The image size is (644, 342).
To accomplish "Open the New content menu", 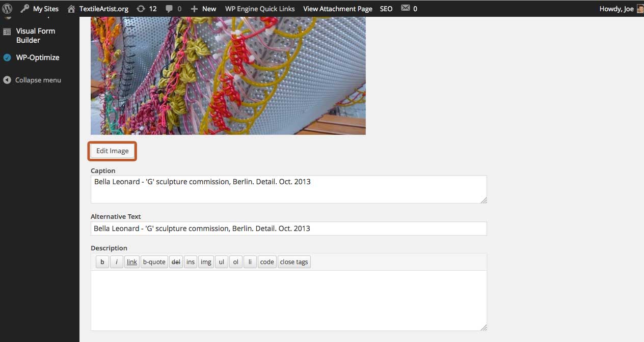I will pos(203,9).
